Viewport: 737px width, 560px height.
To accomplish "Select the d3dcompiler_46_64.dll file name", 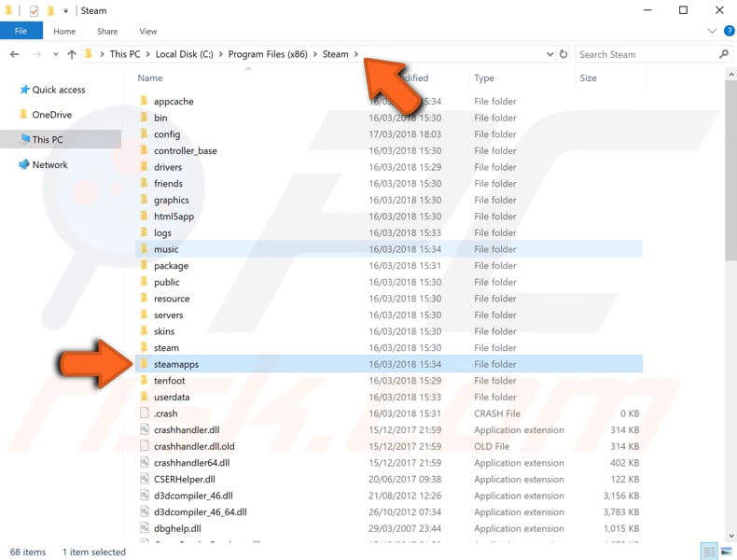I will [201, 512].
